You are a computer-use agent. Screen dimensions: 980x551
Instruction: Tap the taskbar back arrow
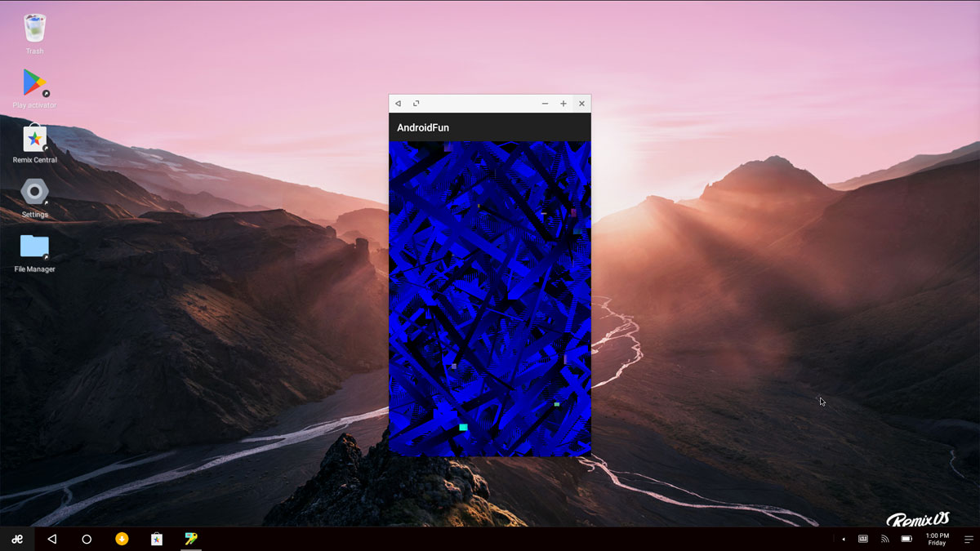pyautogui.click(x=52, y=539)
